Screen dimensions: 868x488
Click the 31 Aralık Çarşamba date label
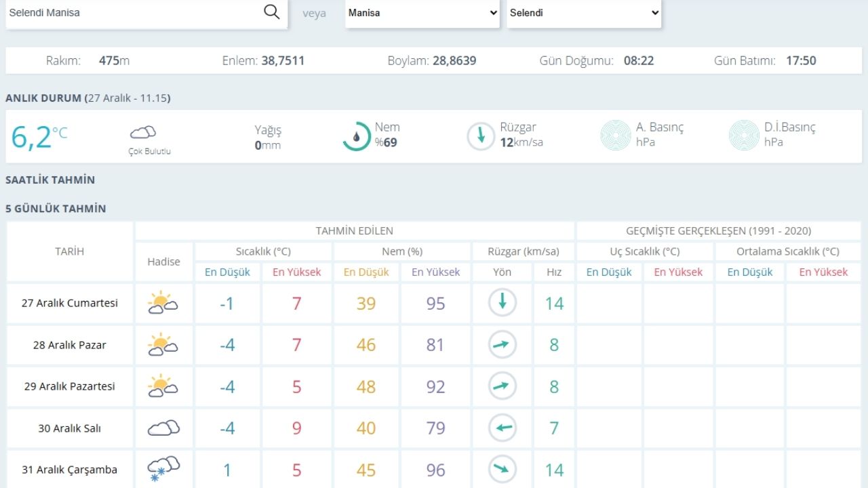(x=70, y=470)
